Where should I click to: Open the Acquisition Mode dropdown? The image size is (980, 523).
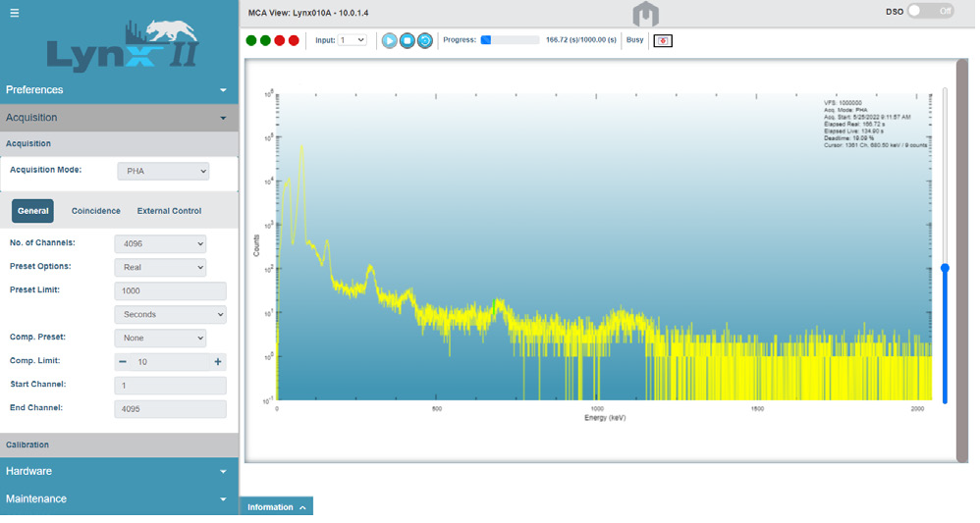(x=163, y=172)
